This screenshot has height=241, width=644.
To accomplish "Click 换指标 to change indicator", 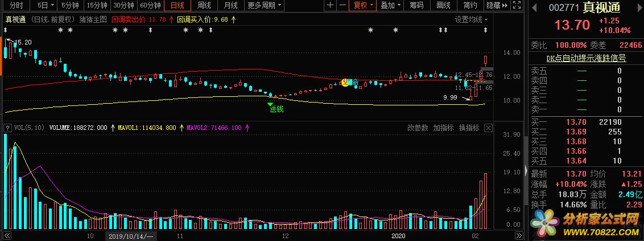I will pos(469,128).
